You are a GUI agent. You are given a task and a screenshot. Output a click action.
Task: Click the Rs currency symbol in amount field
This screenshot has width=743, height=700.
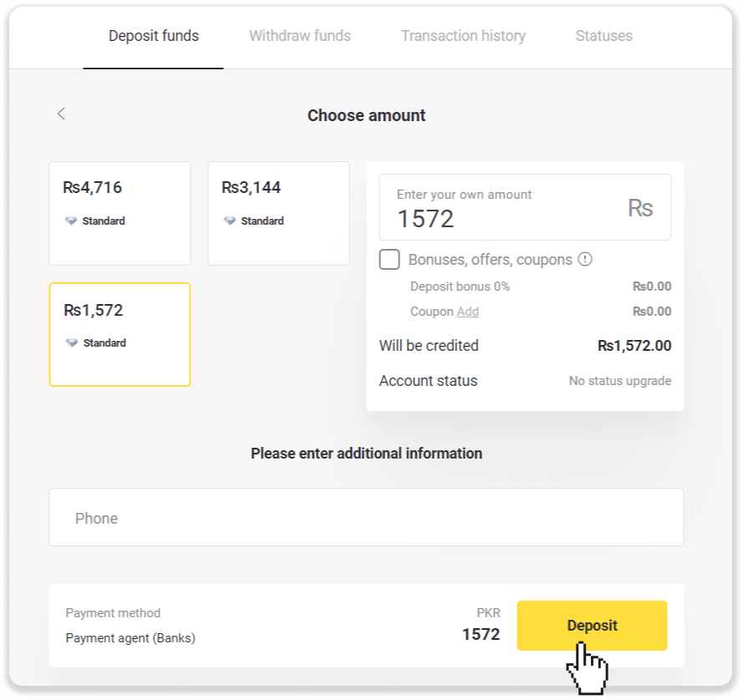pyautogui.click(x=639, y=208)
